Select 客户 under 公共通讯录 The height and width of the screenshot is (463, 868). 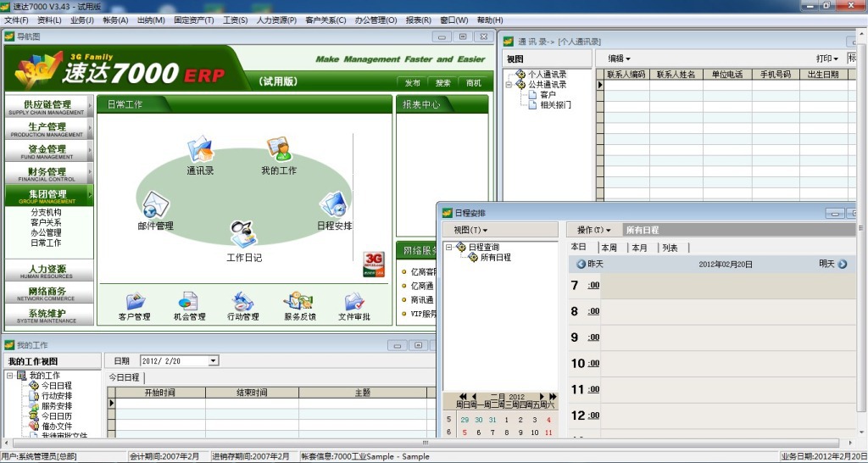tap(548, 95)
